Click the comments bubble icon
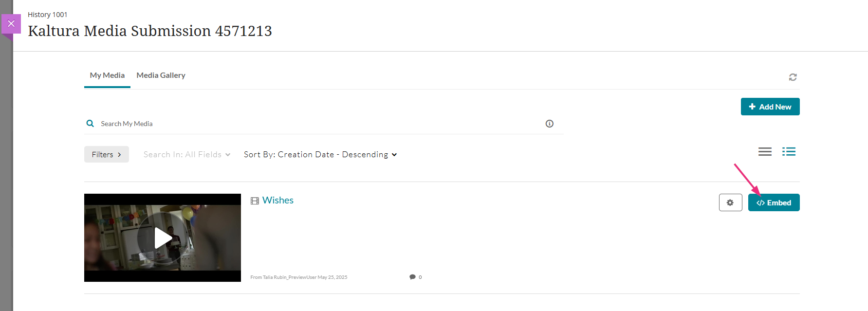The height and width of the screenshot is (311, 868). [x=412, y=277]
